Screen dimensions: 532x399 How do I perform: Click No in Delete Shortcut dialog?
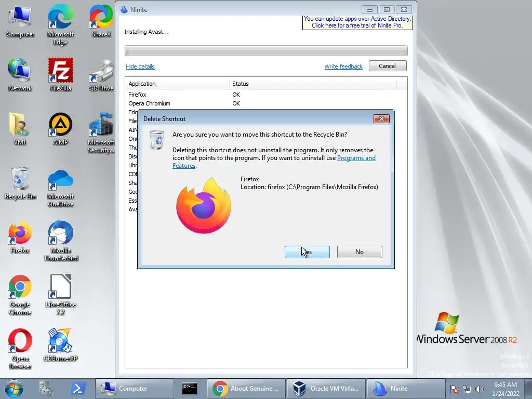(360, 252)
